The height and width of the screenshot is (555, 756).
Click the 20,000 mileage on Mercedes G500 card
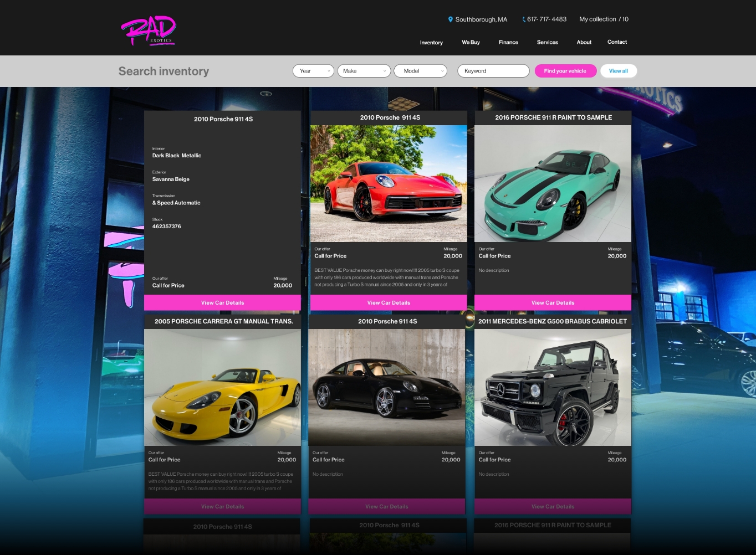(617, 460)
